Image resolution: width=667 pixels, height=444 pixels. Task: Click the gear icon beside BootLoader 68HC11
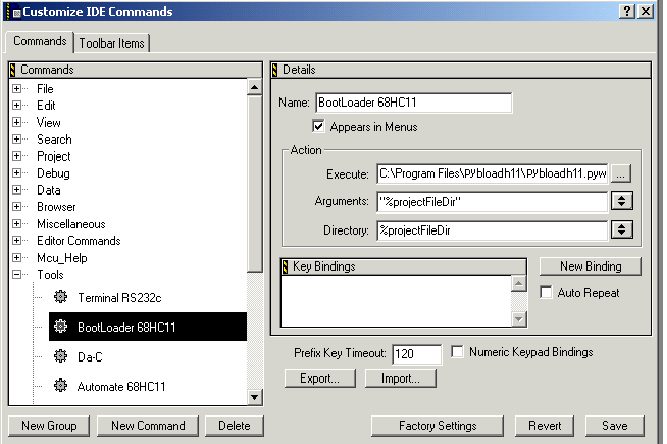click(61, 326)
